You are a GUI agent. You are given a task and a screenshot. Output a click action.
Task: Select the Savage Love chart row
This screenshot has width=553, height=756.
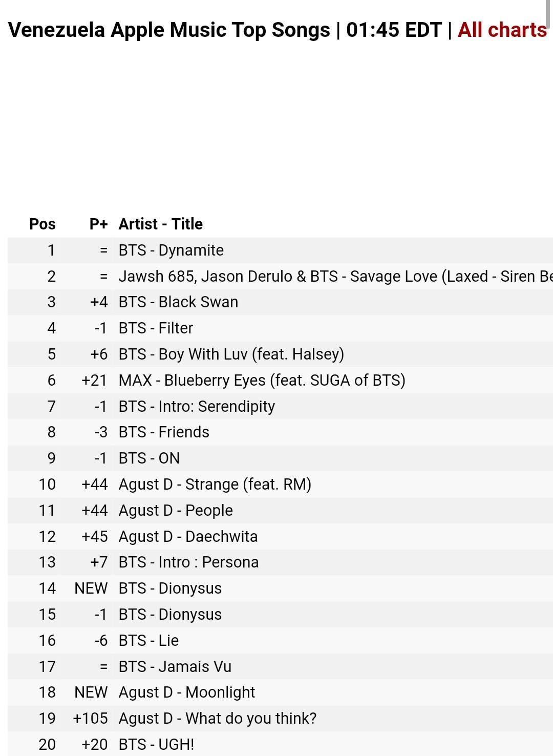click(280, 276)
